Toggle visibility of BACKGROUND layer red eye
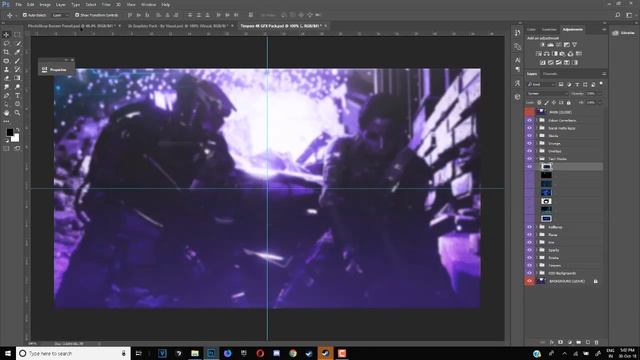 coord(529,281)
